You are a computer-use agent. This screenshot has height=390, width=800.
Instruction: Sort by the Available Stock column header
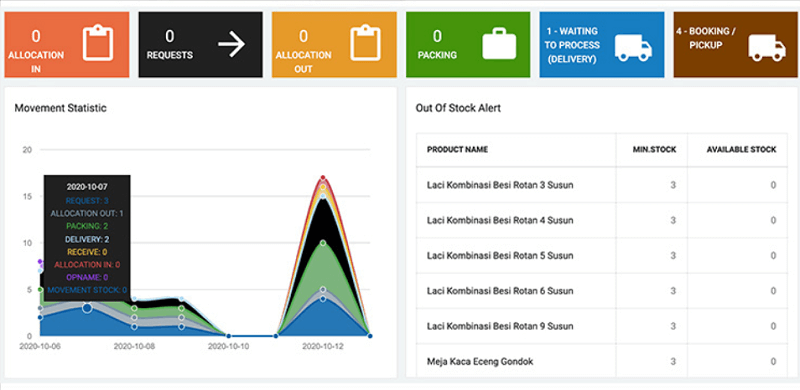(741, 150)
